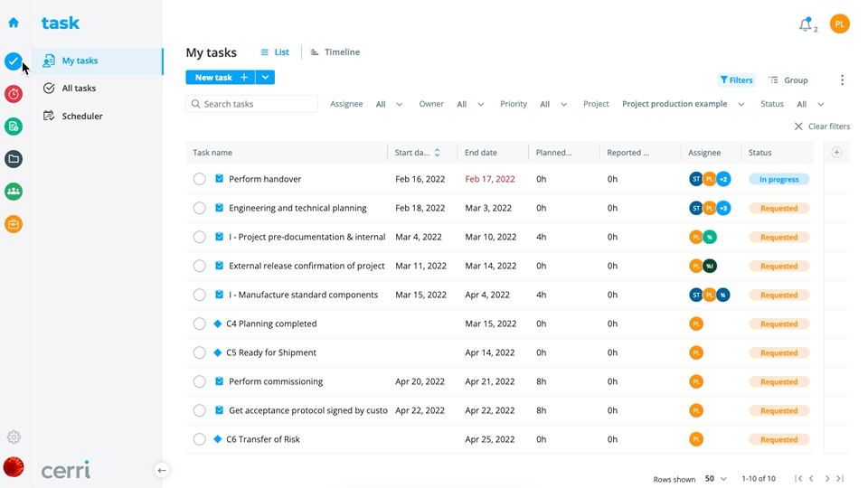Open the orange briefcase module icon
The image size is (868, 488).
[x=14, y=225]
